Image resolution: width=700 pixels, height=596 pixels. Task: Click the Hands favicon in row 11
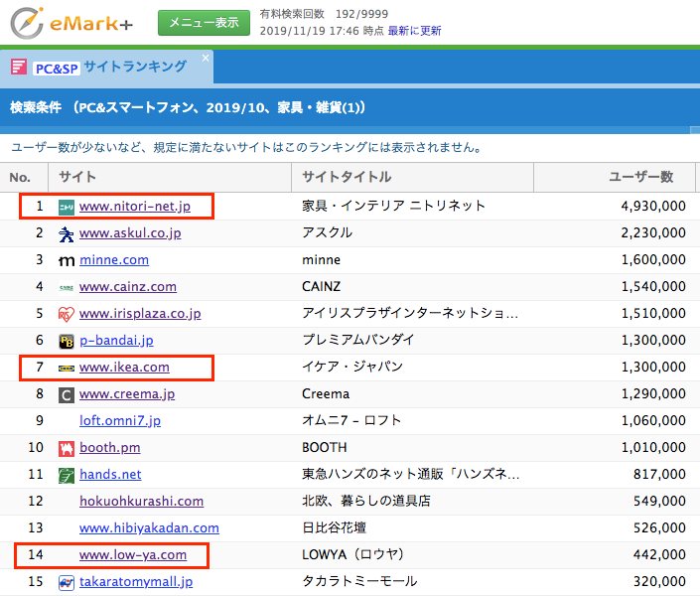67,476
